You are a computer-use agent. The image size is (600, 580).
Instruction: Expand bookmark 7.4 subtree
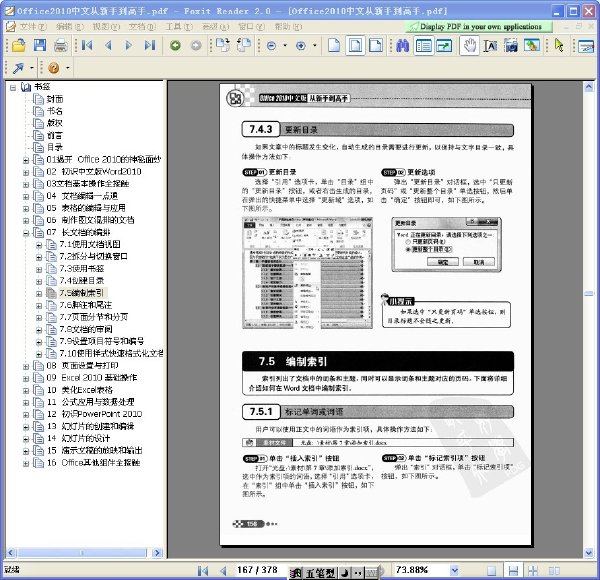(39, 282)
